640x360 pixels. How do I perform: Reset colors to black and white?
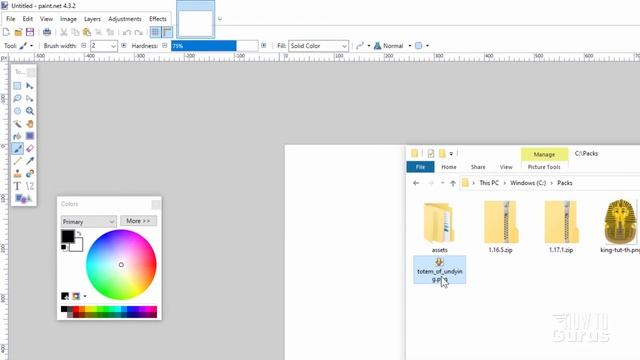[64, 247]
